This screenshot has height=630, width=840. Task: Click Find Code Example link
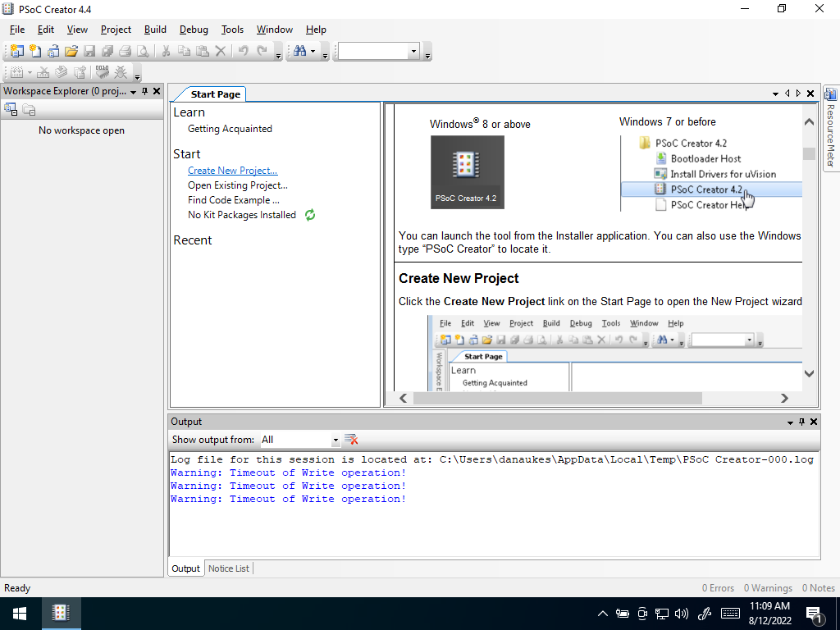click(234, 200)
